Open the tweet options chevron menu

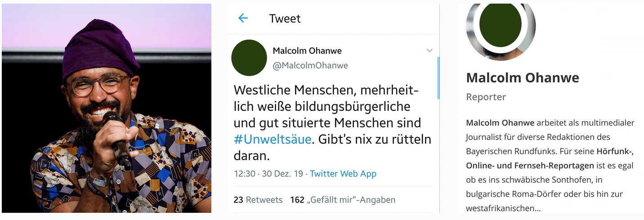point(429,51)
